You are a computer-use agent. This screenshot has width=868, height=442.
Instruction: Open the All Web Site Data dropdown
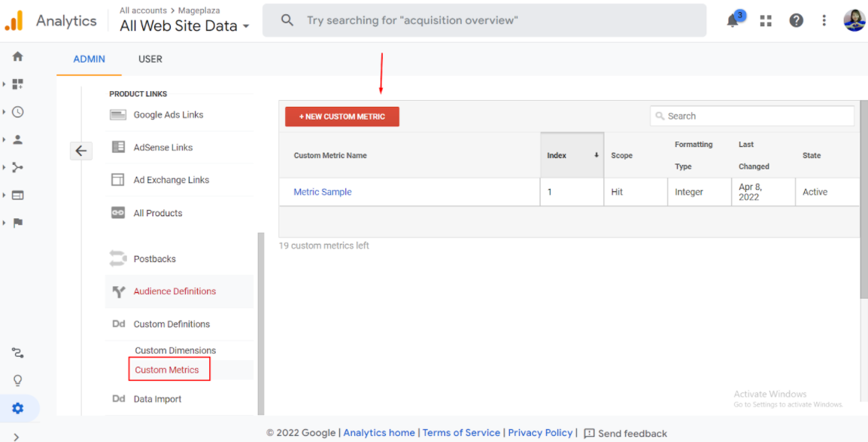click(184, 26)
